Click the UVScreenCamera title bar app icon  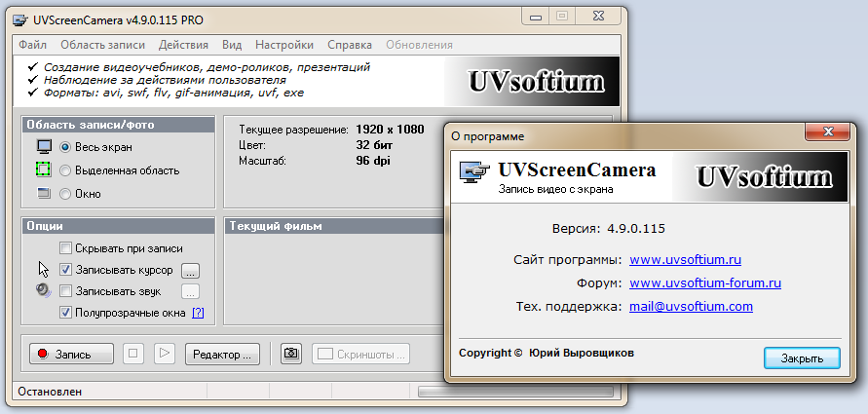tap(20, 20)
